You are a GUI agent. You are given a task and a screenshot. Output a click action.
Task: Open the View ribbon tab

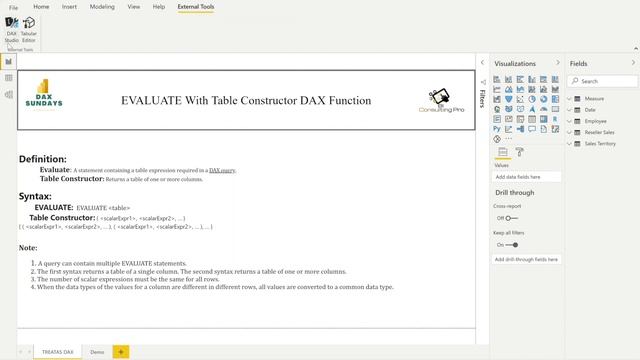tap(133, 7)
